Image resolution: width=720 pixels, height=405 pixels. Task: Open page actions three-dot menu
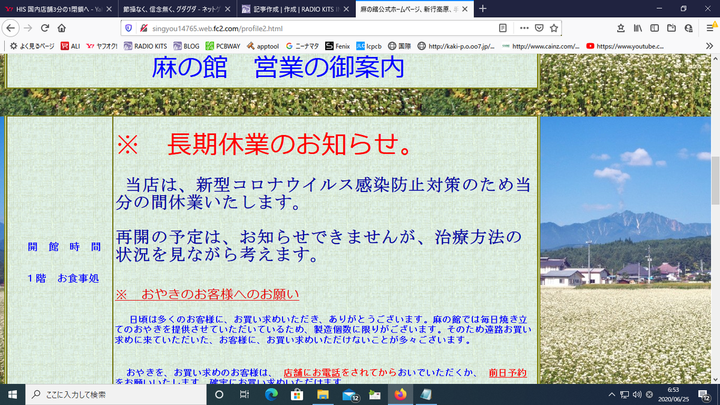pos(524,28)
